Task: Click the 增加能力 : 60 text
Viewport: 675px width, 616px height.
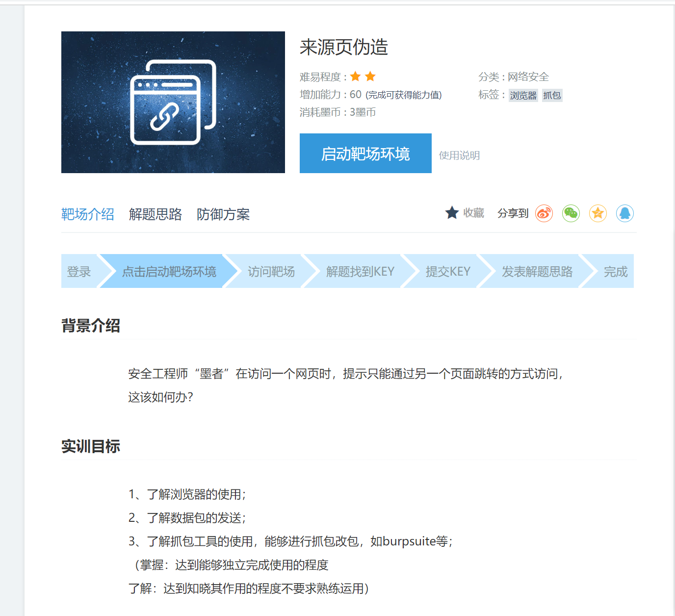Action: pos(330,95)
